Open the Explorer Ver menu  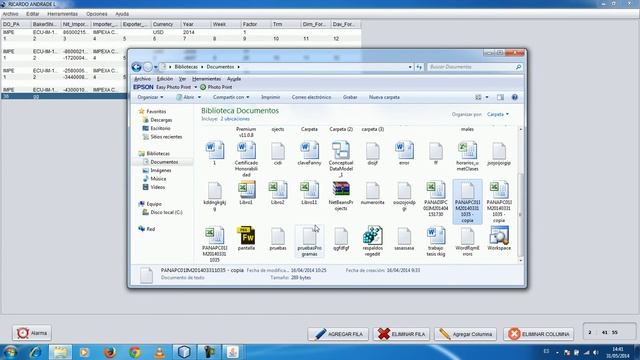[x=182, y=79]
